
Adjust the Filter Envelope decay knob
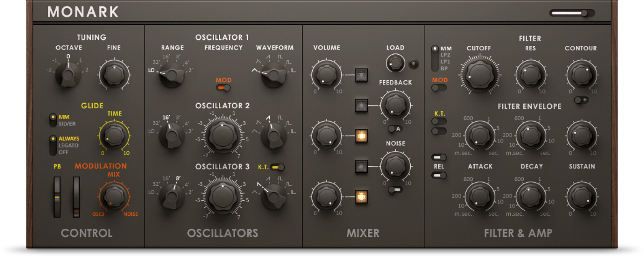click(x=531, y=135)
